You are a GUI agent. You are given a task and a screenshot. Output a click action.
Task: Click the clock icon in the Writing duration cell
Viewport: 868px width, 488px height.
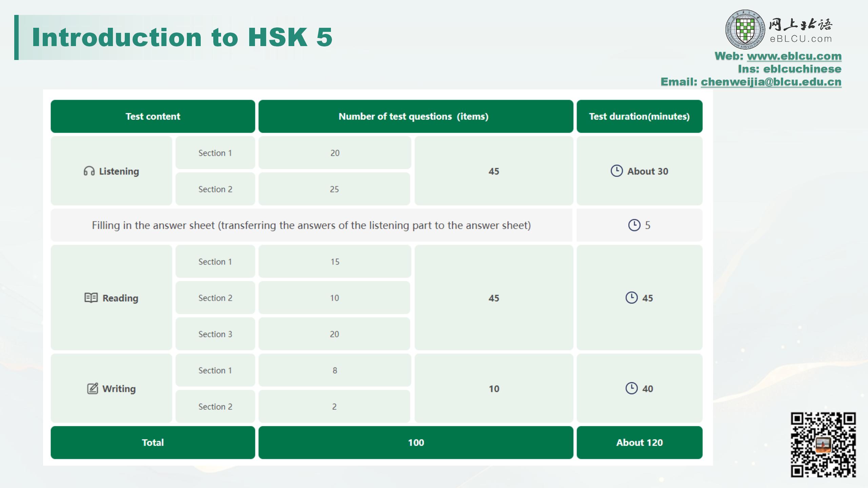(x=631, y=388)
